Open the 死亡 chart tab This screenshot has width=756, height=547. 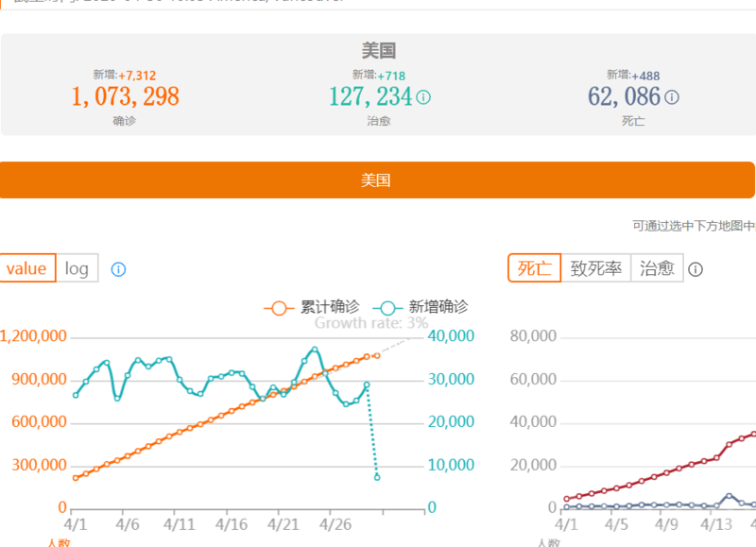click(x=534, y=268)
